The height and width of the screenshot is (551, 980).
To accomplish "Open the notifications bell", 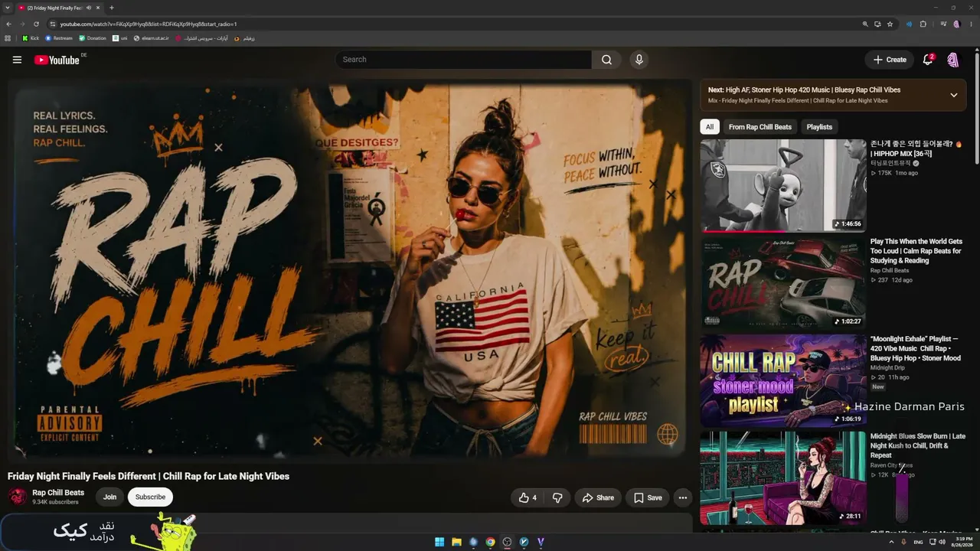I will click(x=928, y=60).
